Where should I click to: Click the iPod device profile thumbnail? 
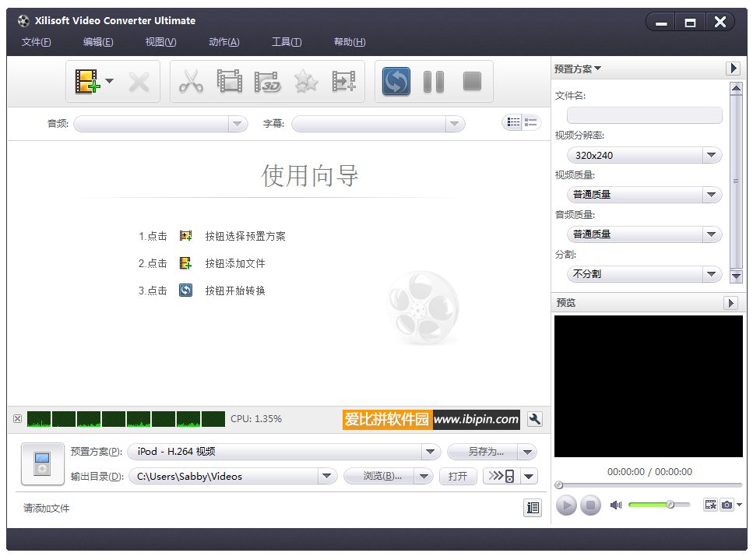pos(42,464)
